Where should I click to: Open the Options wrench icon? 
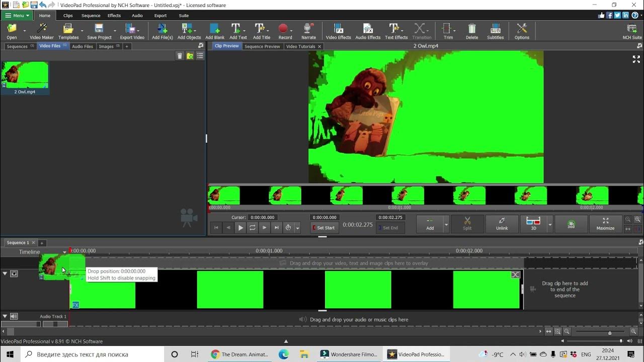tap(522, 31)
